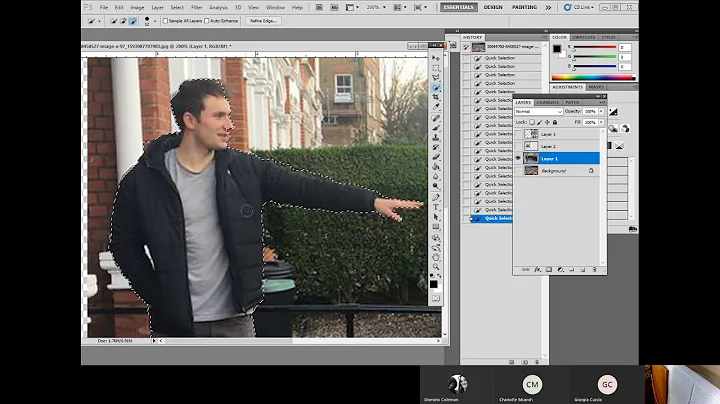The image size is (720, 404).
Task: Select the Path Selection tool
Action: tap(436, 217)
